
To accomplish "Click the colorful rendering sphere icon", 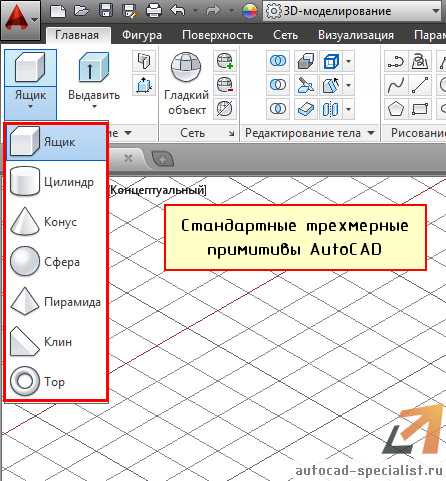I will tap(249, 11).
